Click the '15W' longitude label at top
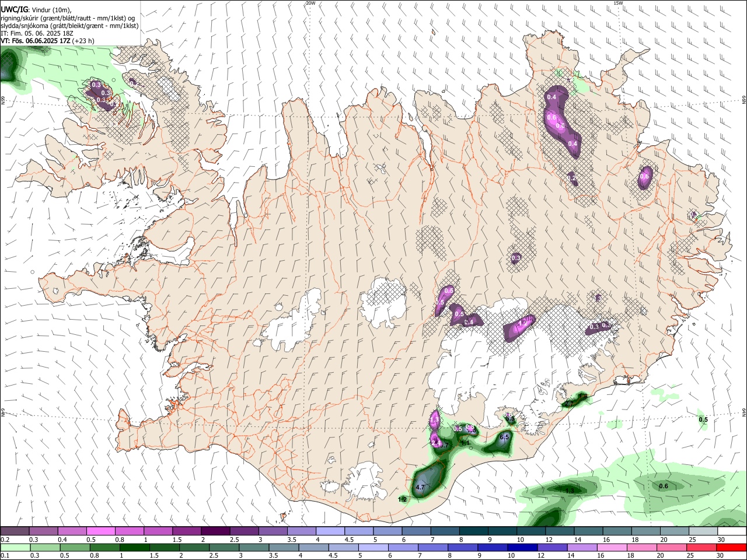Viewport: 747px width, 560px height. click(x=618, y=3)
